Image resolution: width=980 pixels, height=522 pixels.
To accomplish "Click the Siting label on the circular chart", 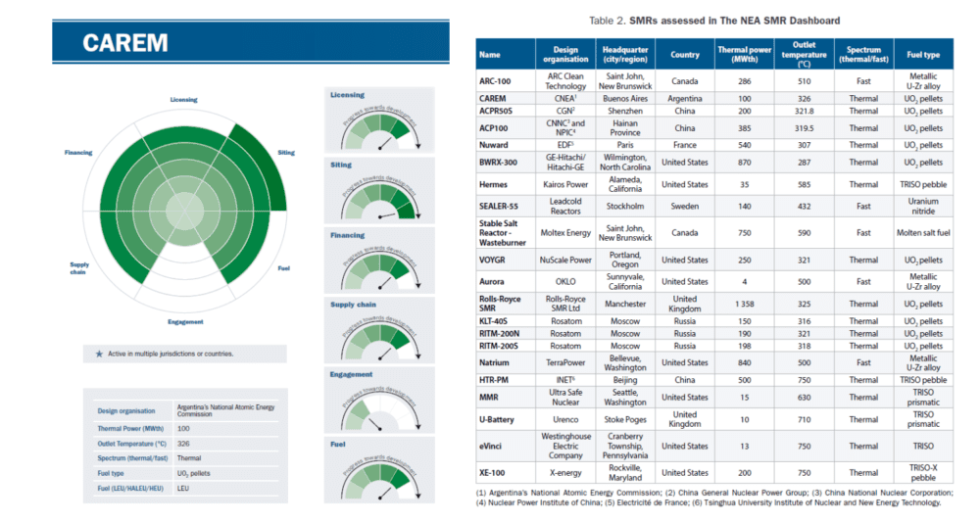I will click(x=286, y=153).
